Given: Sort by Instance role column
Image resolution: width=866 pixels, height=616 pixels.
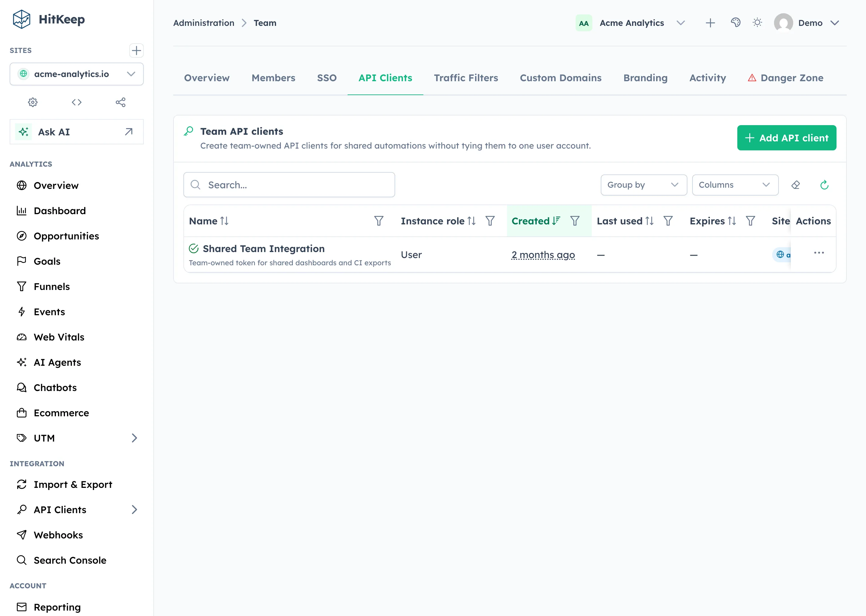Looking at the screenshot, I should click(471, 221).
